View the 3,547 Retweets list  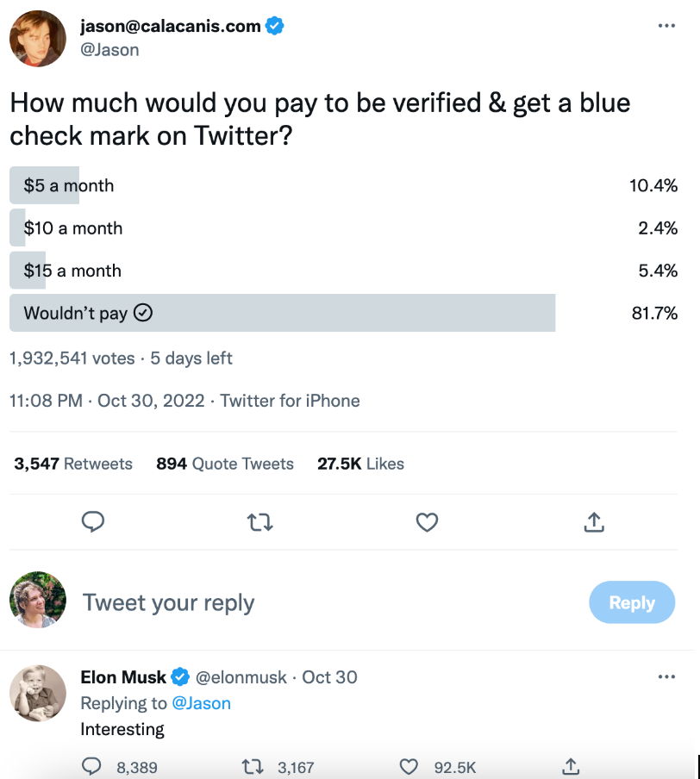[x=73, y=464]
